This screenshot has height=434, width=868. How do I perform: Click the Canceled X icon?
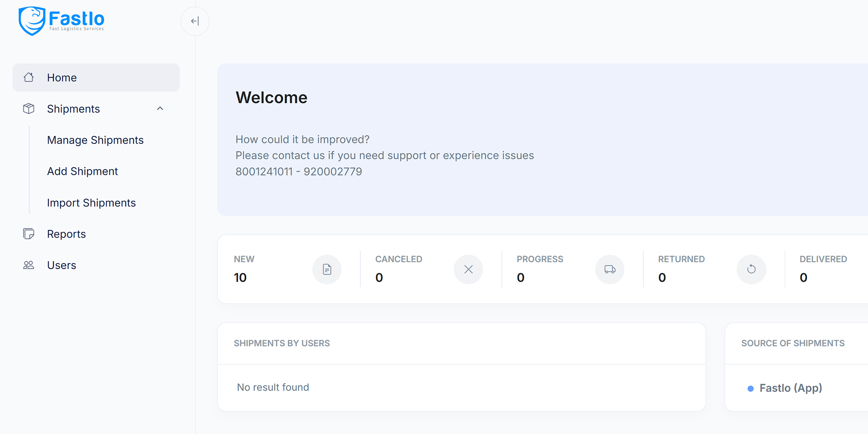pos(468,270)
